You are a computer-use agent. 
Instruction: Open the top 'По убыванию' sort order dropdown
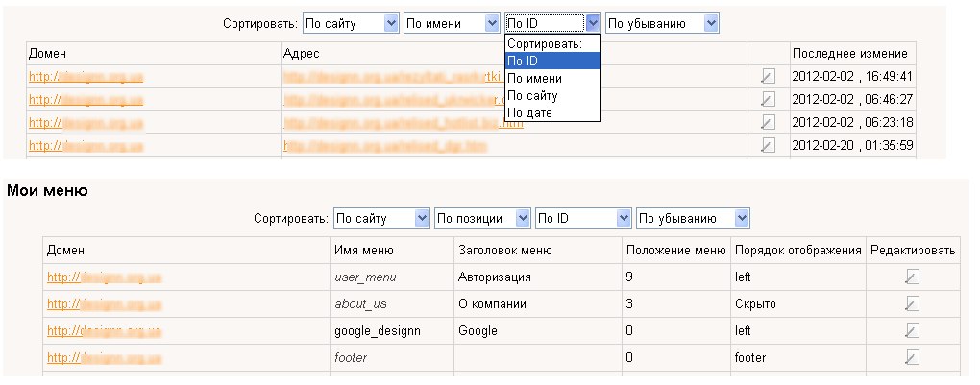[662, 23]
